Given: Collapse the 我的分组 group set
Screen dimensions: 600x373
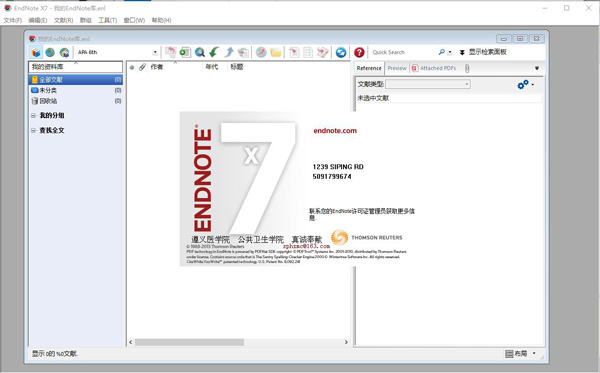Looking at the screenshot, I should click(33, 116).
